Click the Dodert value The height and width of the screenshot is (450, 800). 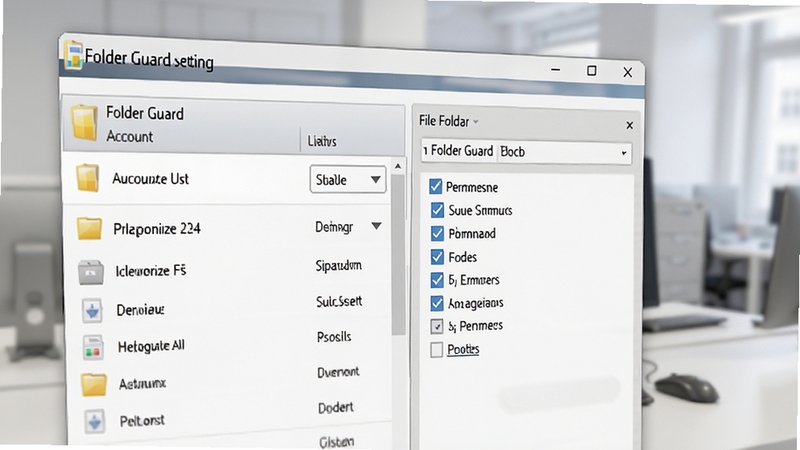[336, 408]
